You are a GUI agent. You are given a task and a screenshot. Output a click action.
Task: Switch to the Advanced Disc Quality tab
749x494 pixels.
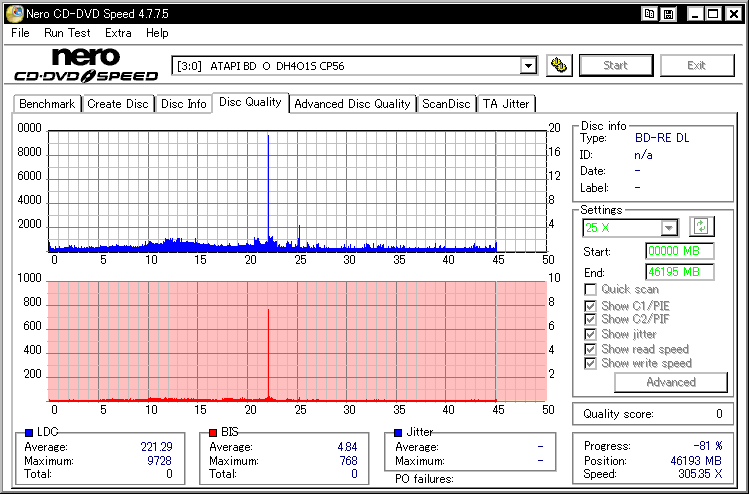click(x=352, y=104)
